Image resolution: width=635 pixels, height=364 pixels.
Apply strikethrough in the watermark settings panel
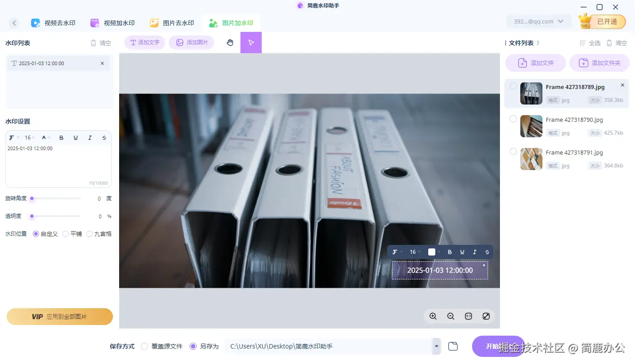coord(104,137)
